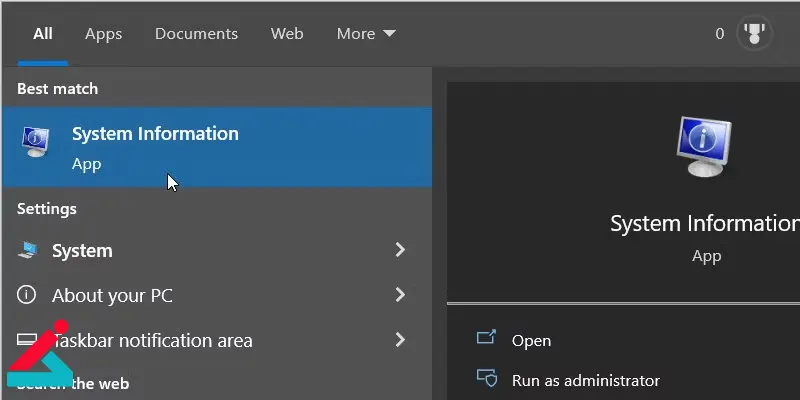The height and width of the screenshot is (400, 800).
Task: Click Open in the preview pane
Action: click(531, 340)
